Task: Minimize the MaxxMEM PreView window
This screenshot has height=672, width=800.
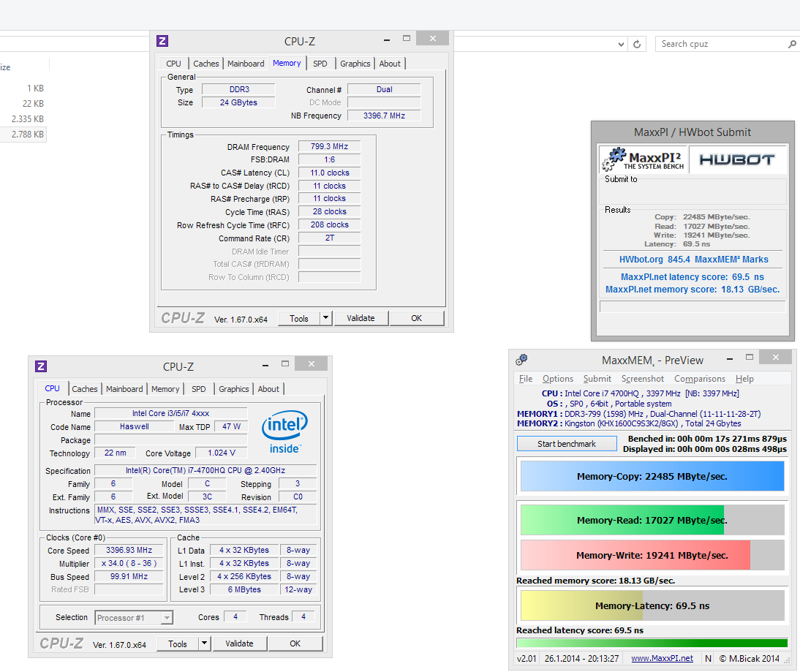Action: click(x=730, y=359)
